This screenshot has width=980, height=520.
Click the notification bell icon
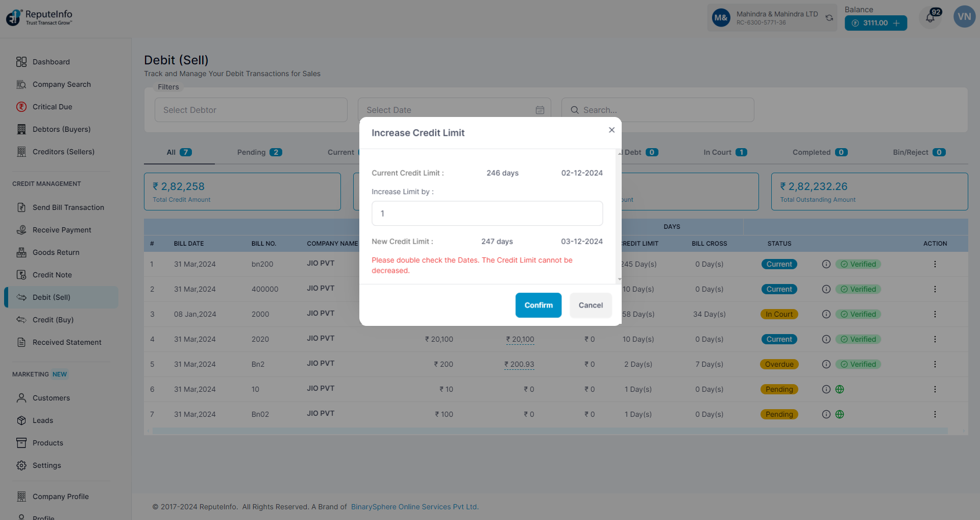click(930, 18)
